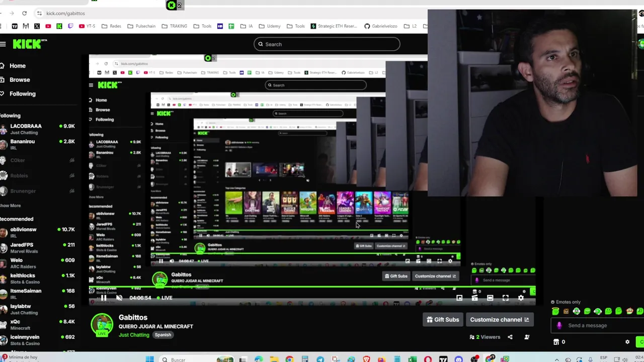The height and width of the screenshot is (362, 644).
Task: Click the kick.com/gabittos address bar
Action: 66,14
